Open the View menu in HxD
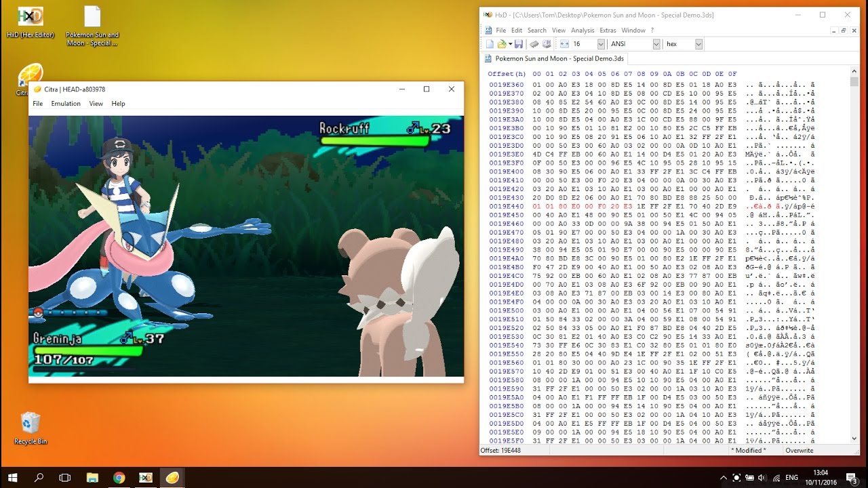868x488 pixels. [559, 30]
